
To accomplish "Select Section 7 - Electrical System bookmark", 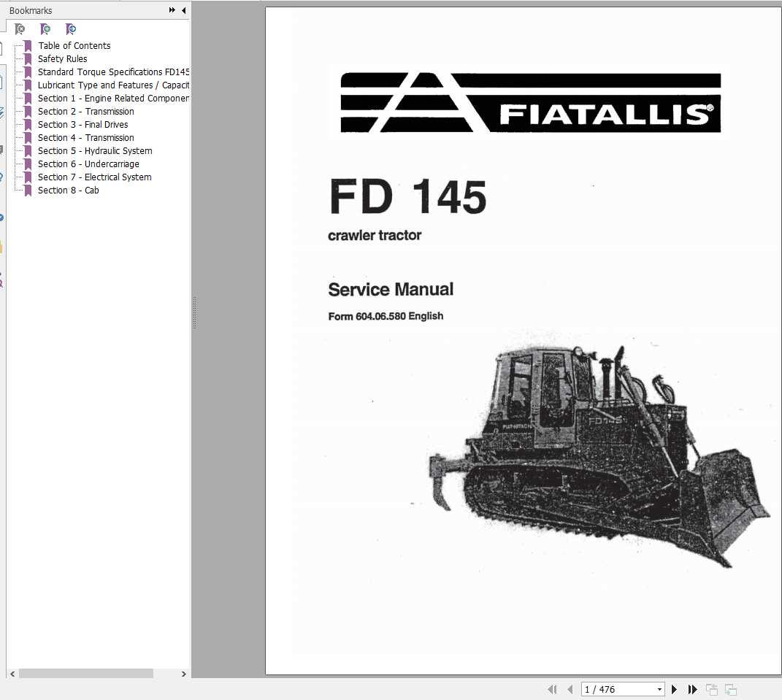I will 94,177.
